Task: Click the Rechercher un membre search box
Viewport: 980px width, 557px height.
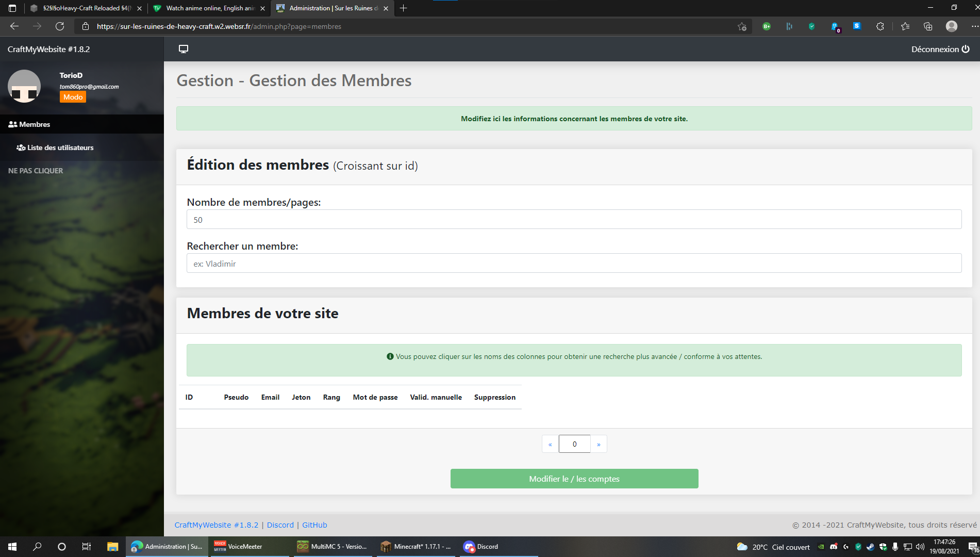Action: pos(574,263)
